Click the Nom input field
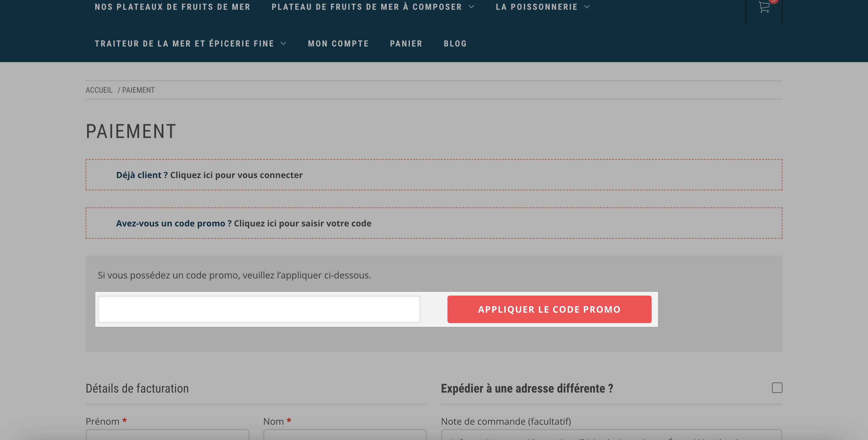This screenshot has height=440, width=868. [345, 434]
